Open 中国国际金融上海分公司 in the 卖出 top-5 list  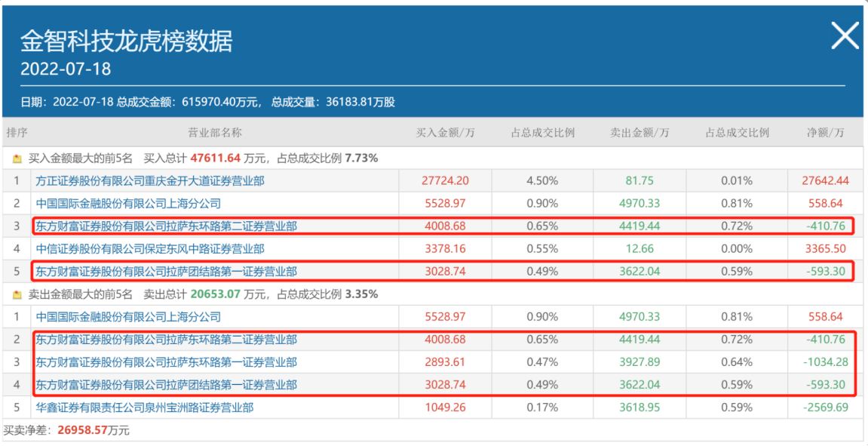pyautogui.click(x=128, y=317)
